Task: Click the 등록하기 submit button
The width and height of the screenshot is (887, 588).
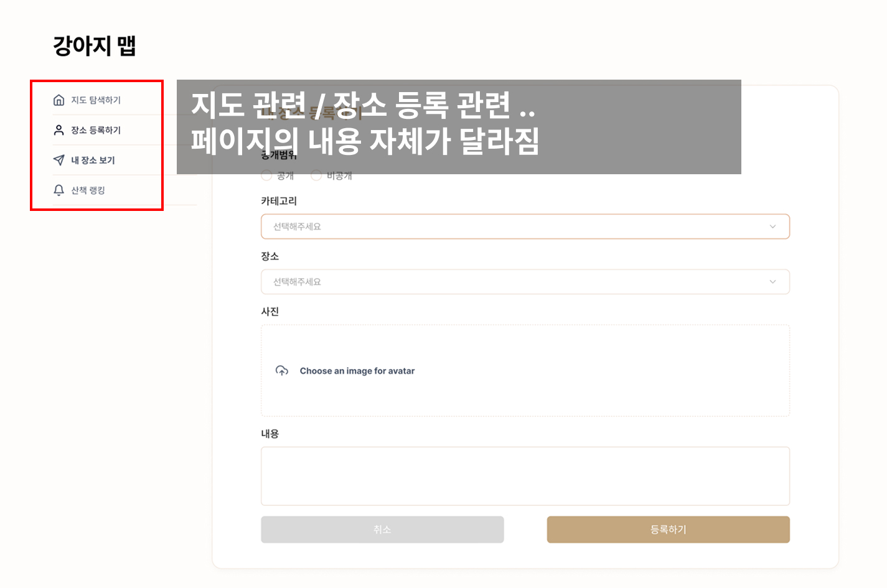Action: [x=668, y=530]
